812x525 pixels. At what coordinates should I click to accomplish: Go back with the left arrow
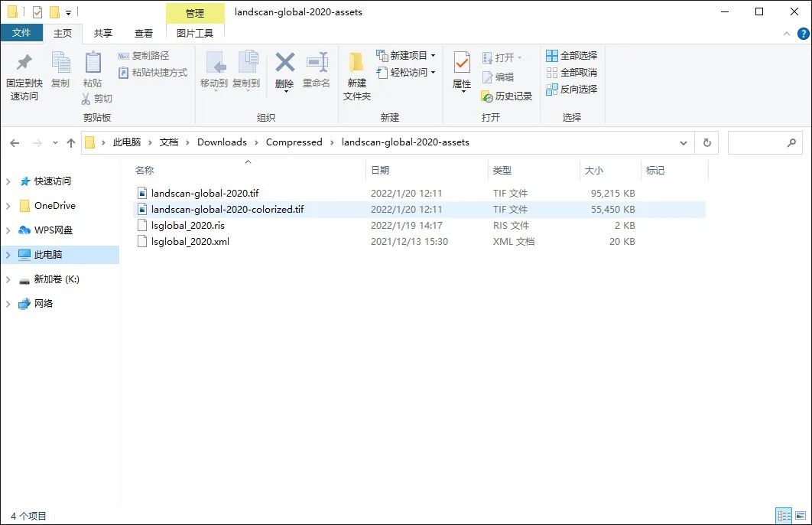[x=15, y=143]
